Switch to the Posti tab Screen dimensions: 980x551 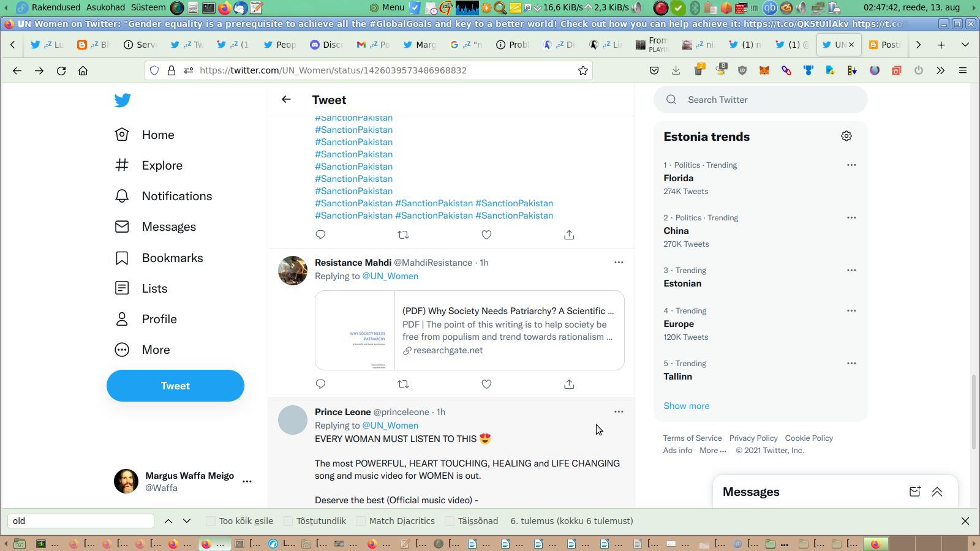(885, 45)
